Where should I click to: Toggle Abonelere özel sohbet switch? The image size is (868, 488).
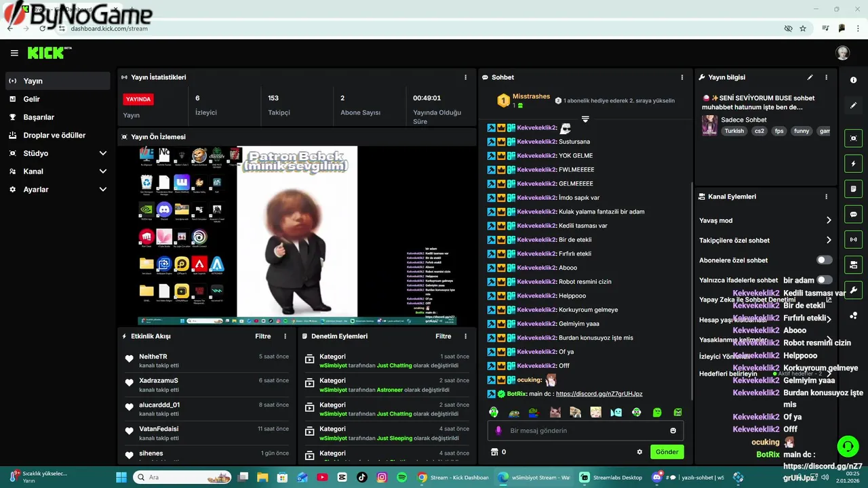click(x=824, y=260)
